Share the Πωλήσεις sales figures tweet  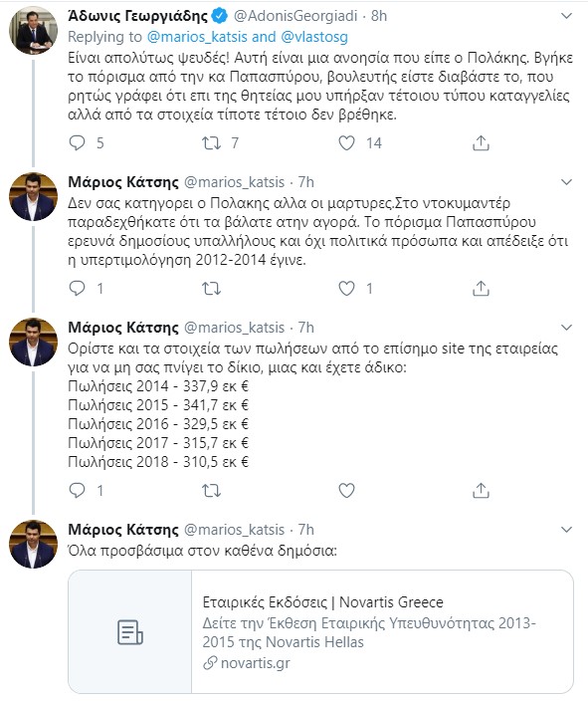[x=481, y=491]
